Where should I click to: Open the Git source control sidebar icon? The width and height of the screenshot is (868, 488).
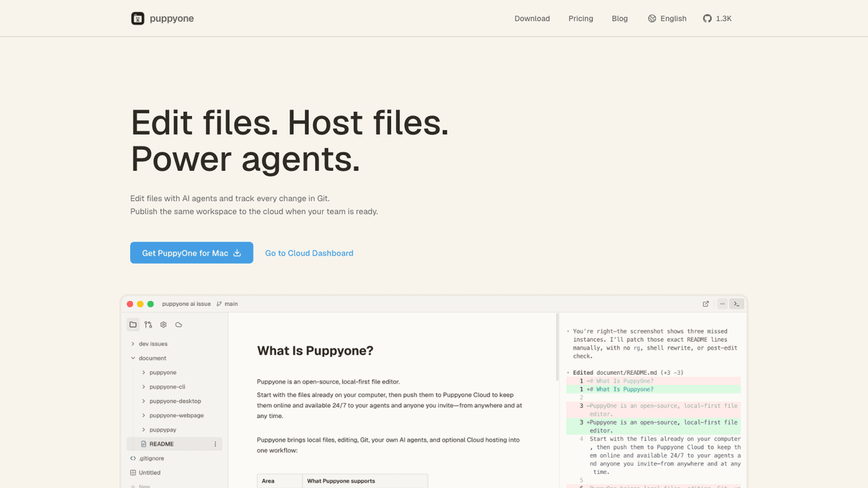pos(149,325)
